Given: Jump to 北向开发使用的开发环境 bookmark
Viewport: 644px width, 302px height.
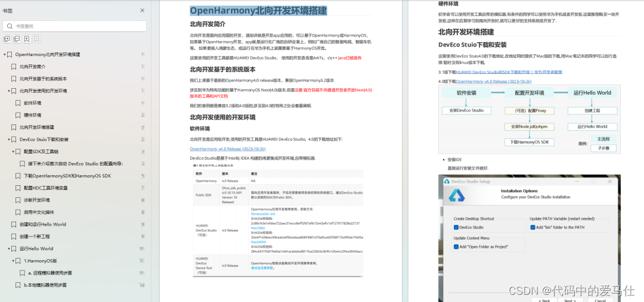Looking at the screenshot, I should [43, 91].
